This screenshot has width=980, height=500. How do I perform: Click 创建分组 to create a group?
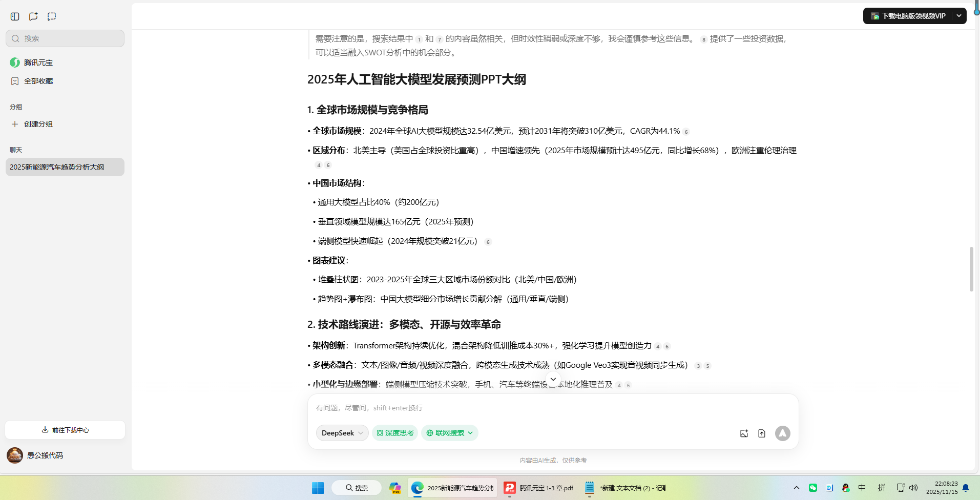coord(36,123)
